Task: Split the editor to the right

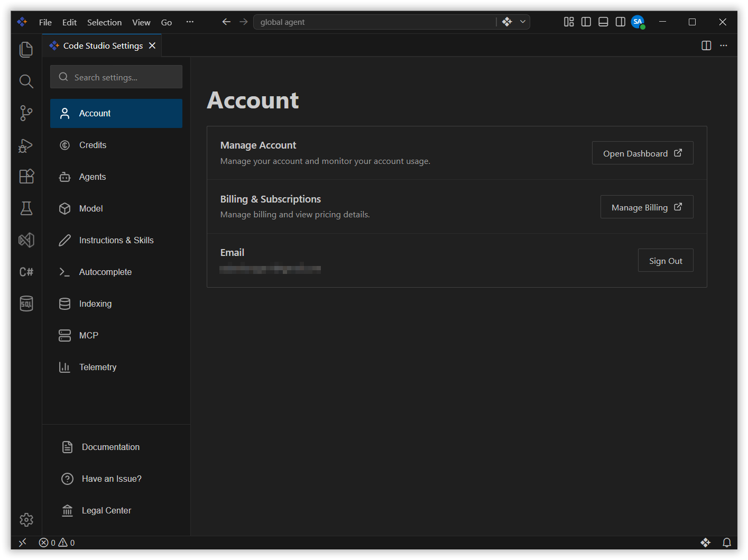Action: click(x=706, y=45)
